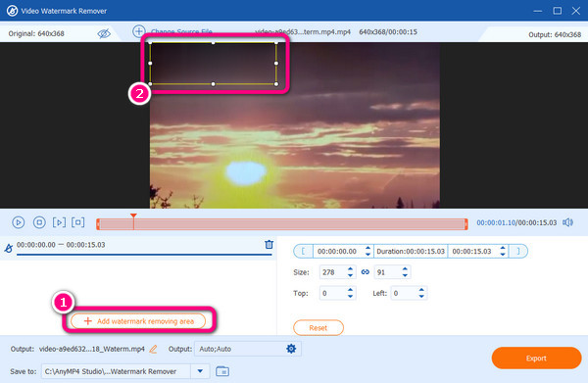
Task: Increase Left value with up arrow
Action: pos(421,290)
